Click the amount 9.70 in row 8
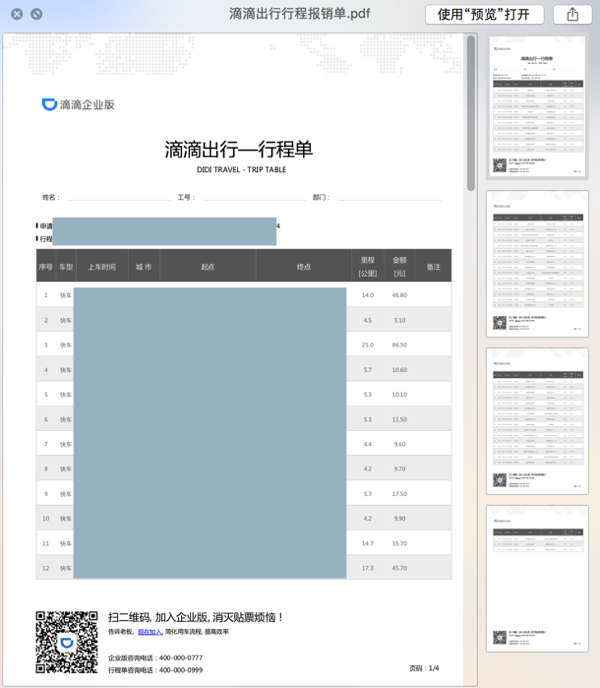 399,469
